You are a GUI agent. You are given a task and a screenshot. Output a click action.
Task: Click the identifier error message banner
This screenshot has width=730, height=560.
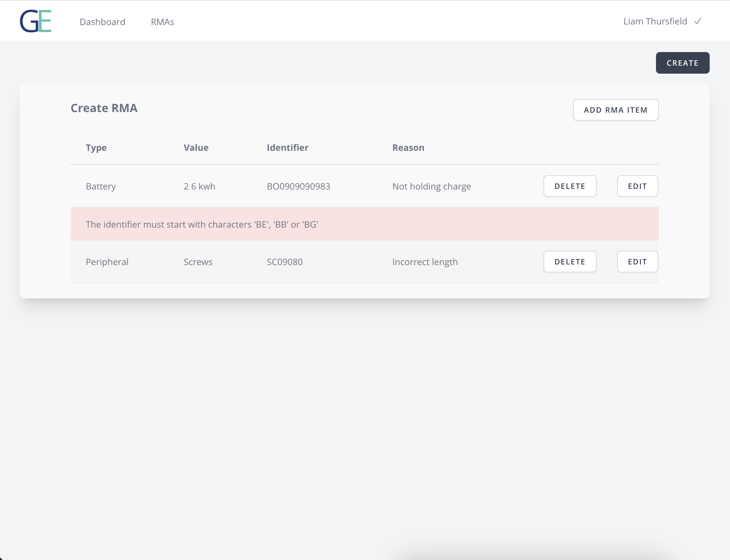tap(202, 224)
